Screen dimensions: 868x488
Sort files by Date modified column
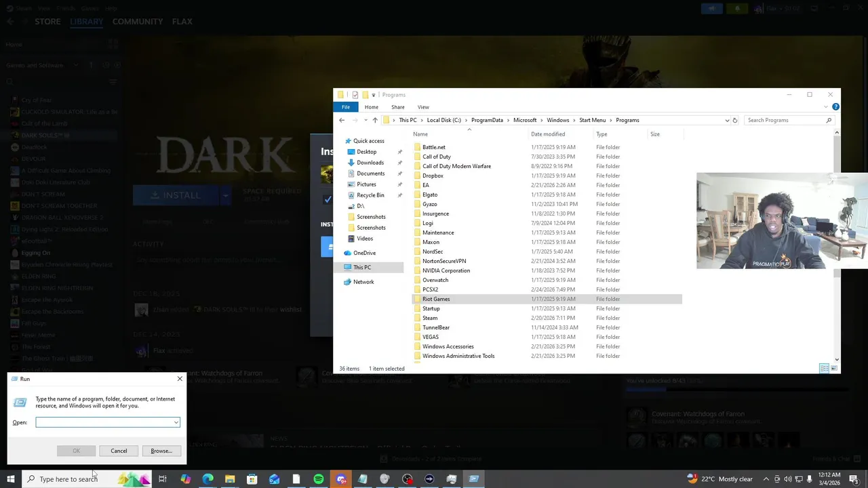[548, 134]
